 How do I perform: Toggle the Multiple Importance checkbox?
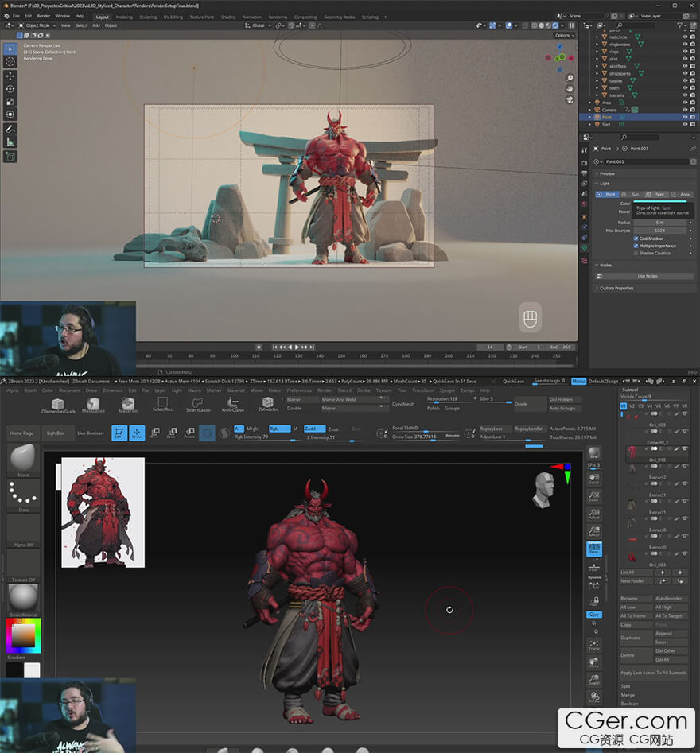(x=636, y=246)
